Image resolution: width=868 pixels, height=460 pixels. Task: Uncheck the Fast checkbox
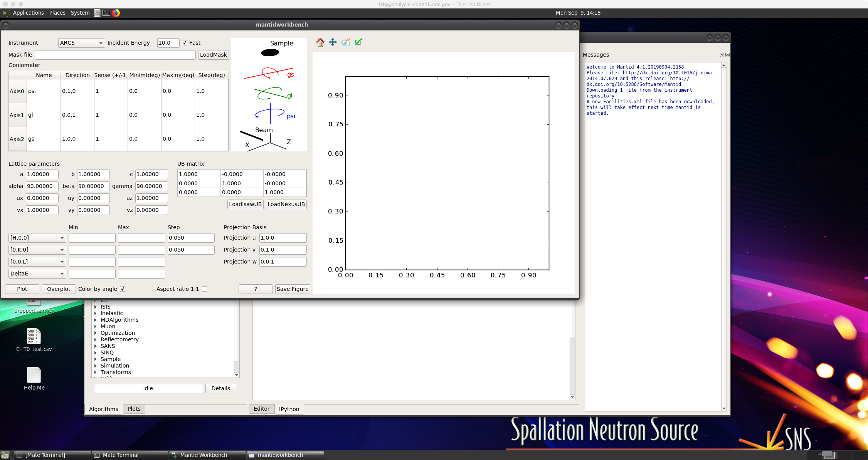(185, 43)
